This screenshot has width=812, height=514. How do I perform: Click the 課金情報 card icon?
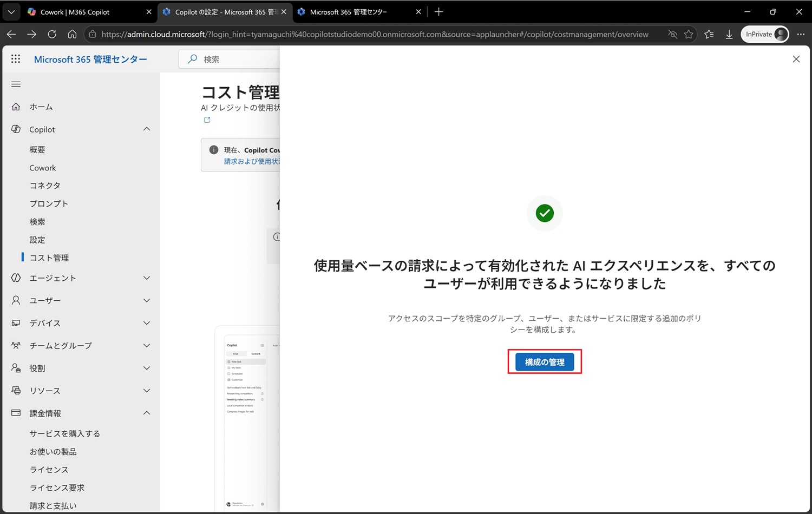16,413
